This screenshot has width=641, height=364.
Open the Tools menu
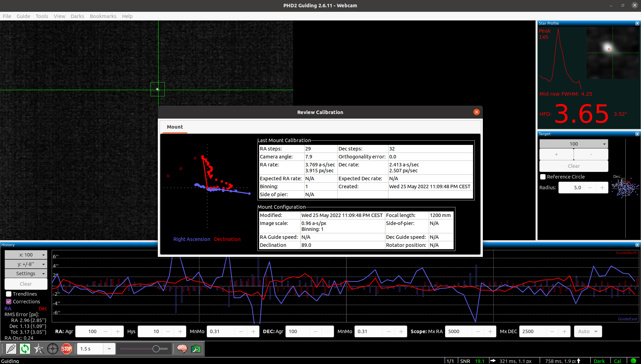pos(42,16)
